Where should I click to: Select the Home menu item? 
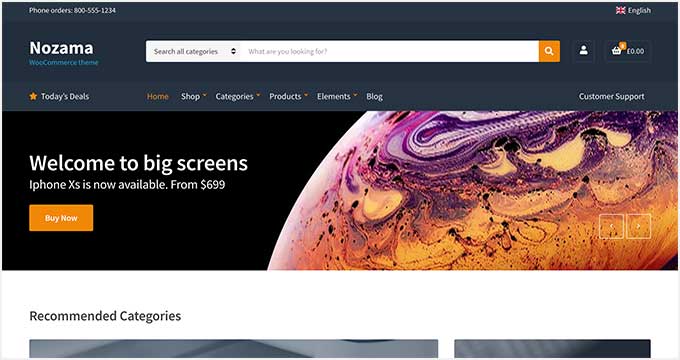(x=158, y=96)
